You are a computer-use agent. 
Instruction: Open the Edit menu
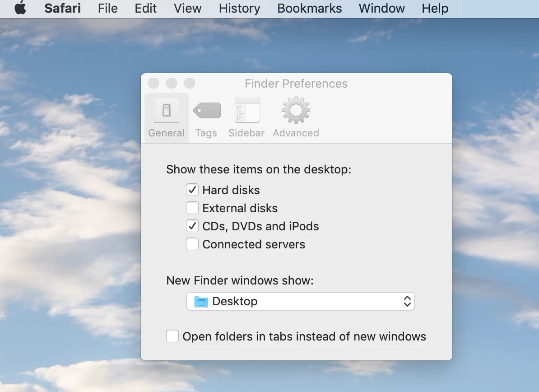click(x=145, y=8)
